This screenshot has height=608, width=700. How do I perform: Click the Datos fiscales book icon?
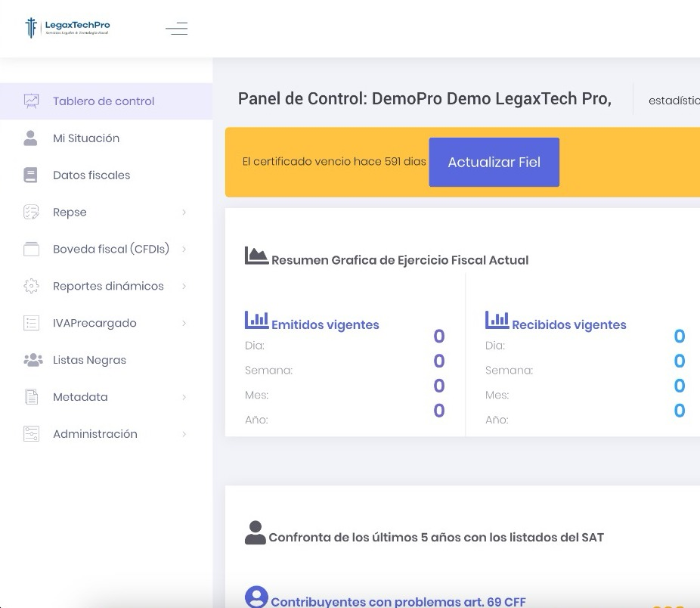[x=31, y=175]
